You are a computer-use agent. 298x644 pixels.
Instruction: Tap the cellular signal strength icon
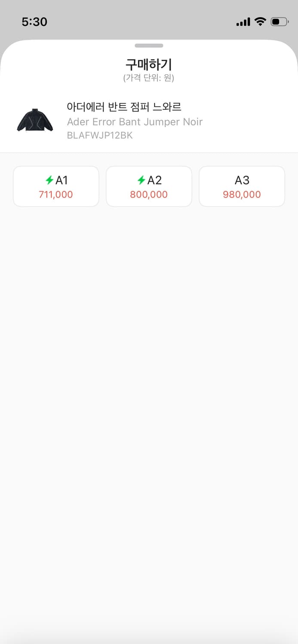coord(243,22)
